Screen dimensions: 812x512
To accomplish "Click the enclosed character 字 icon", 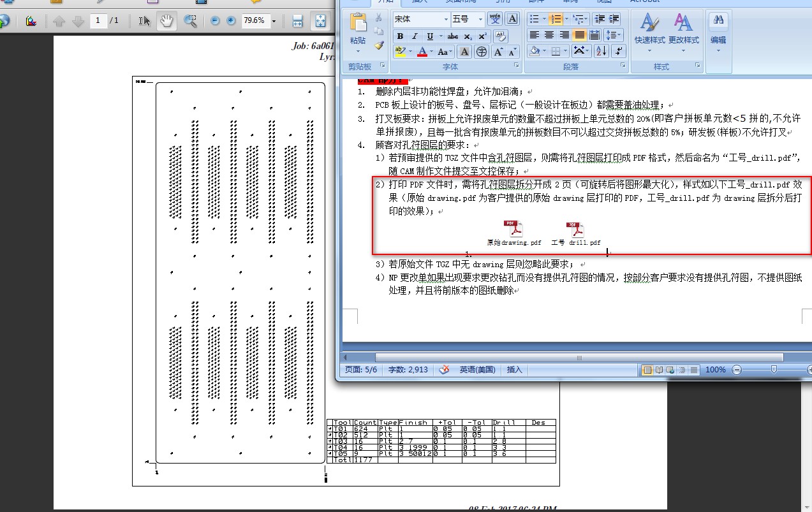I will [x=482, y=52].
